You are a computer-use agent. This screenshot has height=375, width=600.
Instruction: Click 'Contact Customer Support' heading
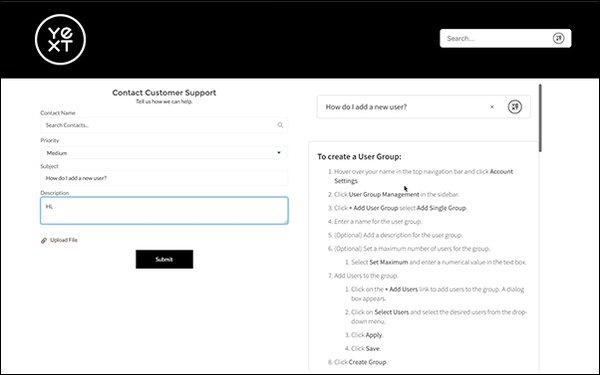tap(164, 93)
